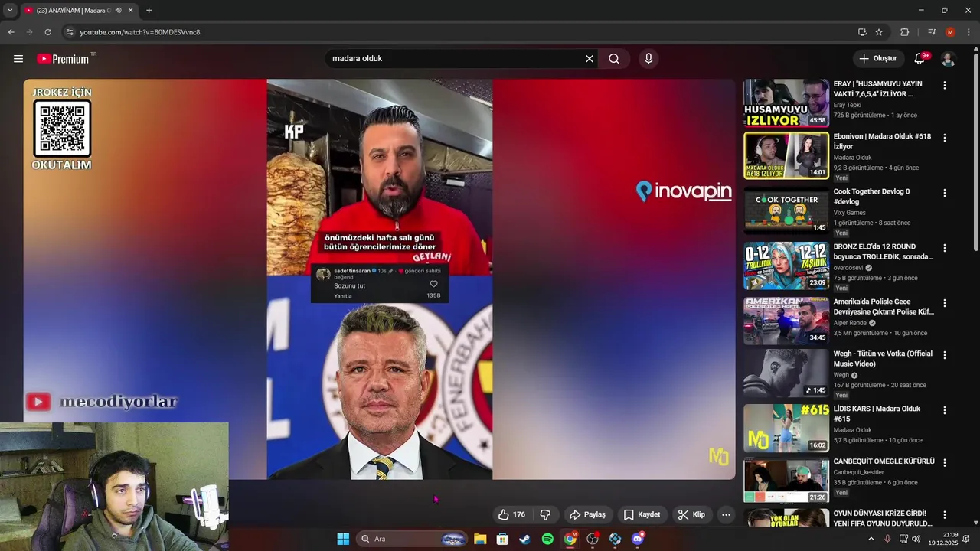Viewport: 980px width, 551px height.
Task: Click the Klip clip button
Action: tap(691, 514)
